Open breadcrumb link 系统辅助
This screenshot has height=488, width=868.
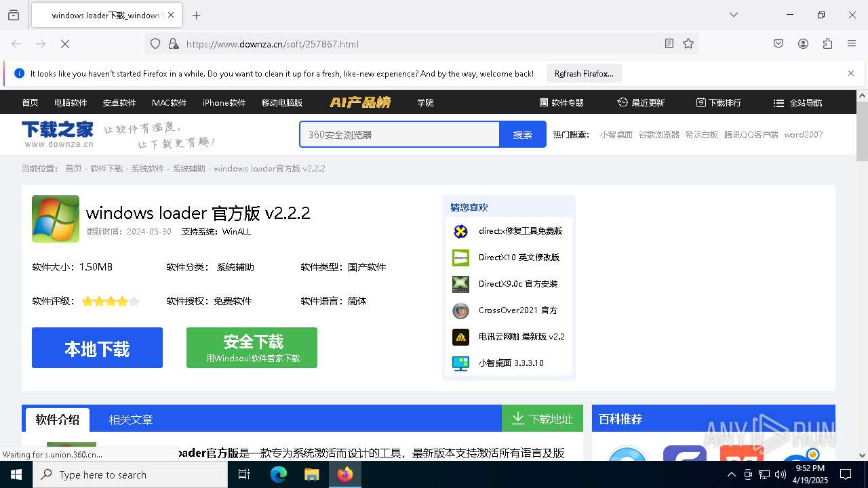point(189,168)
